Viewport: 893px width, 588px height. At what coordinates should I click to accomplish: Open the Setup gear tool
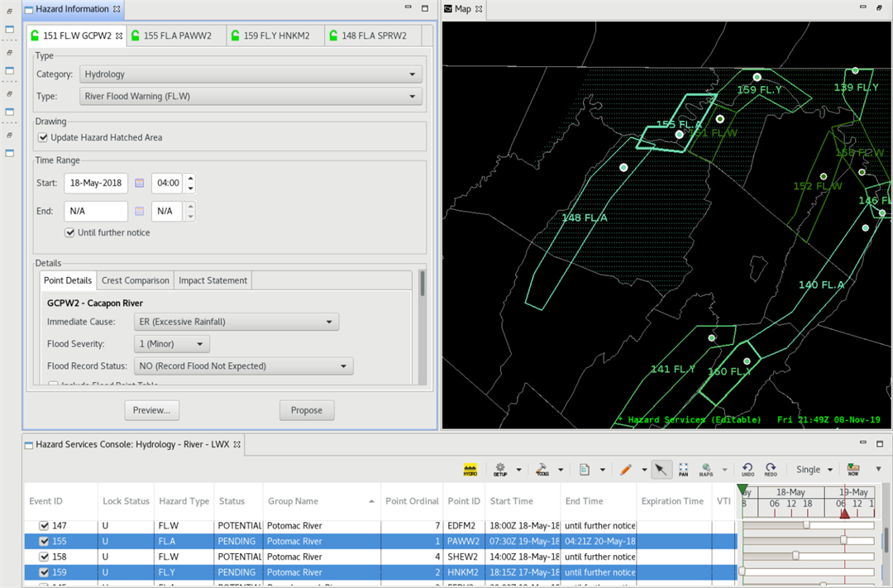tap(500, 470)
